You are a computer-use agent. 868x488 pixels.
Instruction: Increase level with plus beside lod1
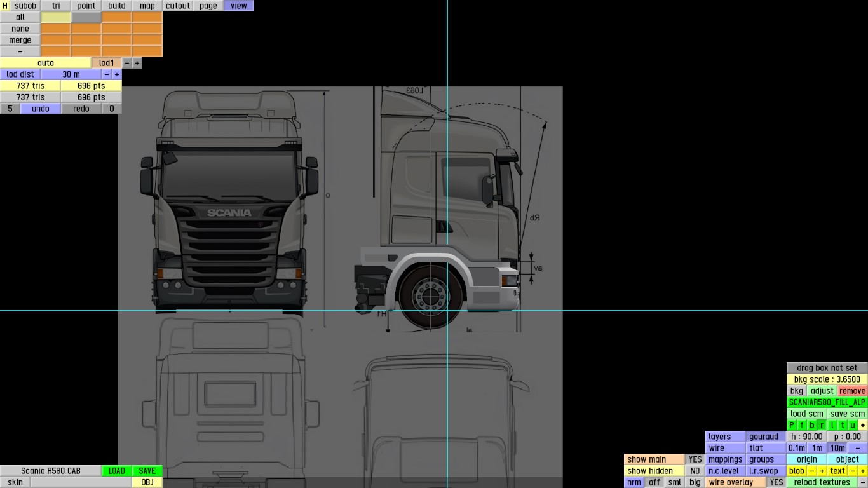point(137,63)
